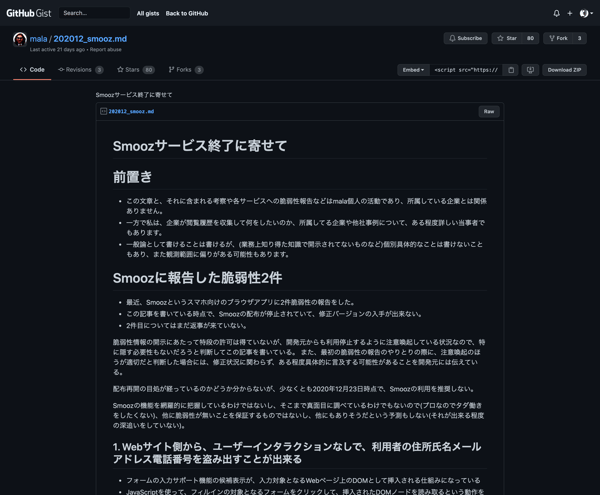Download the gist as ZIP
This screenshot has height=495, width=600.
[564, 70]
